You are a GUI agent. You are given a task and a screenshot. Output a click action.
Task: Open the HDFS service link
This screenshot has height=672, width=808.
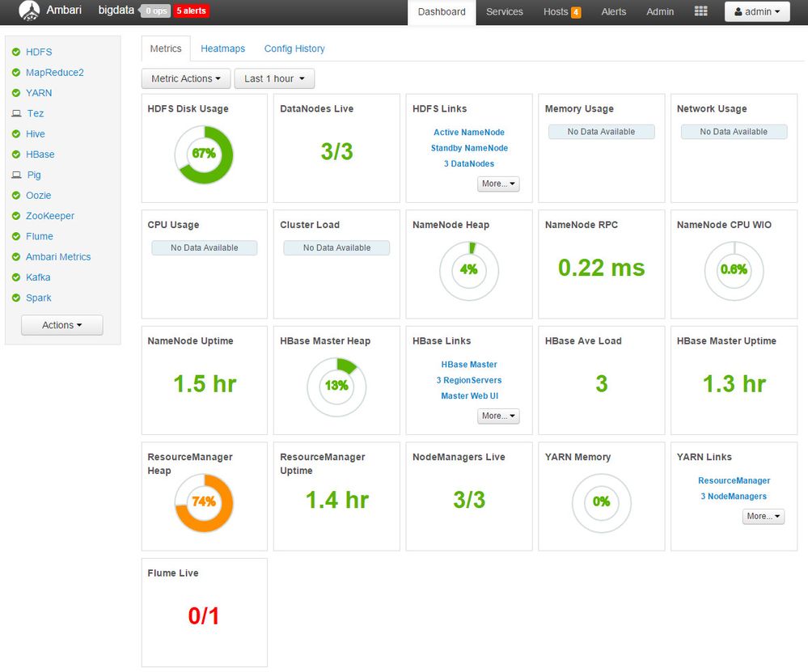click(x=39, y=52)
